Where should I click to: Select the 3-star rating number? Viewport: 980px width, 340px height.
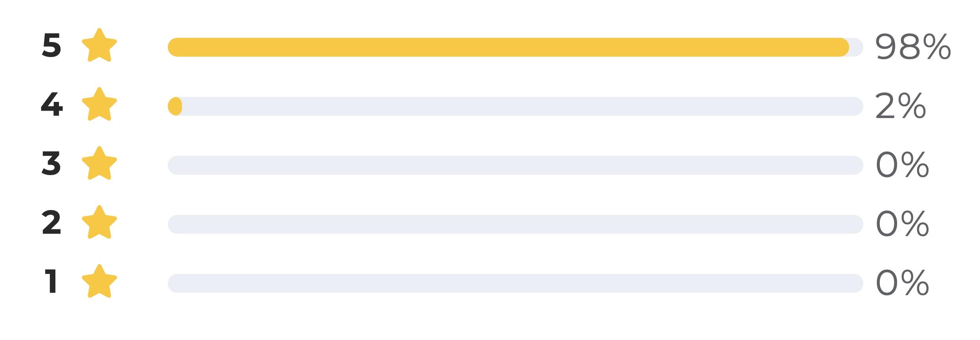[51, 163]
